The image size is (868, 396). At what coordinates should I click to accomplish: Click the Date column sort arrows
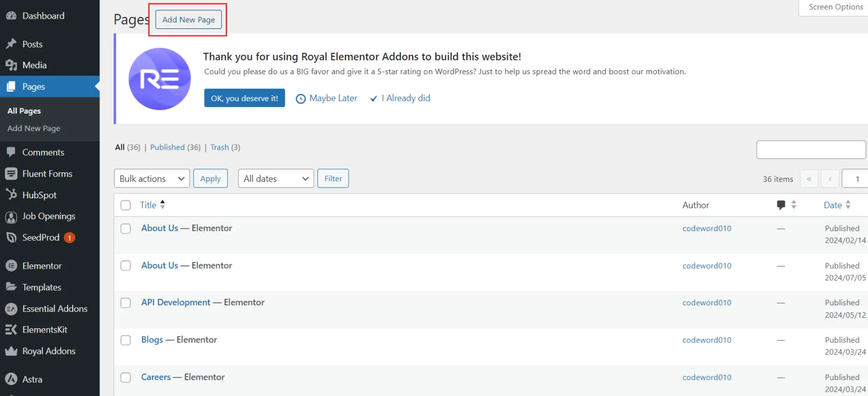[848, 205]
